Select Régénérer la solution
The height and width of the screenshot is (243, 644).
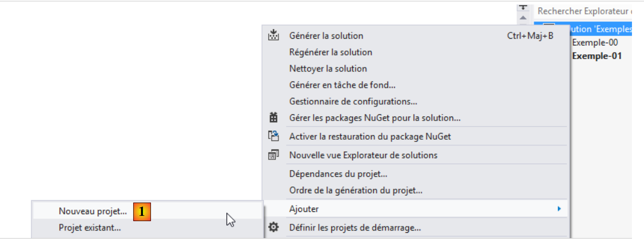click(x=330, y=52)
